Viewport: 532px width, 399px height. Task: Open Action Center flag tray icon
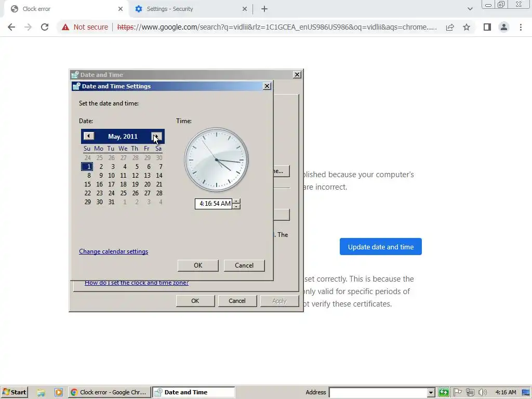pos(457,392)
